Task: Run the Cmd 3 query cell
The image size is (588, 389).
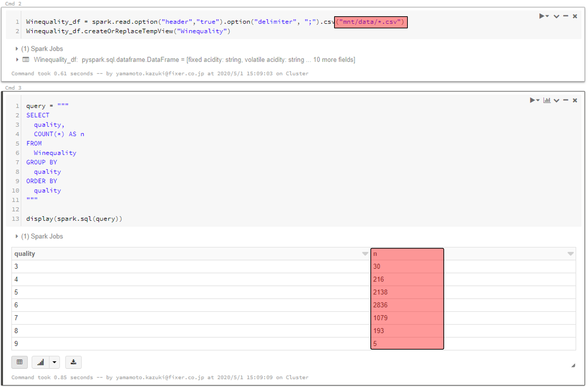Action: click(533, 100)
